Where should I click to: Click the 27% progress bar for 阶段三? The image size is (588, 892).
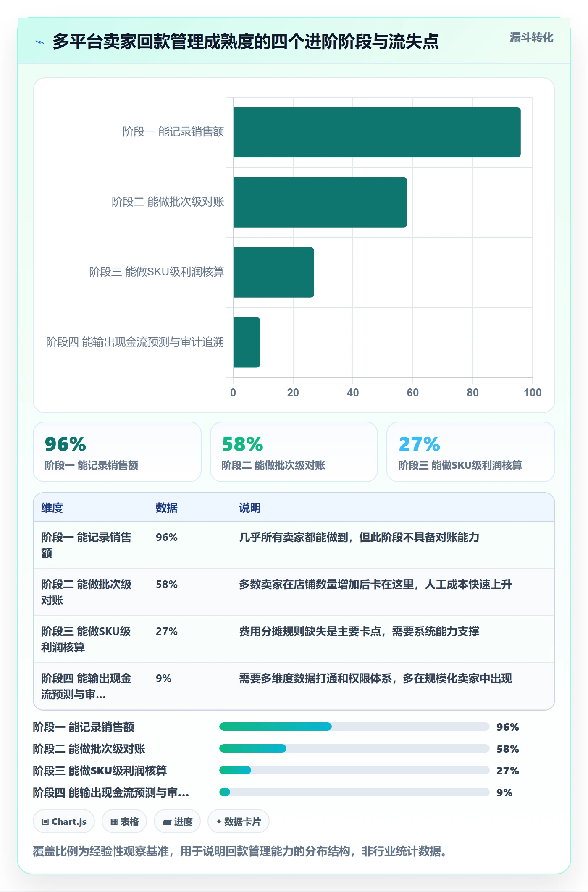click(x=354, y=770)
